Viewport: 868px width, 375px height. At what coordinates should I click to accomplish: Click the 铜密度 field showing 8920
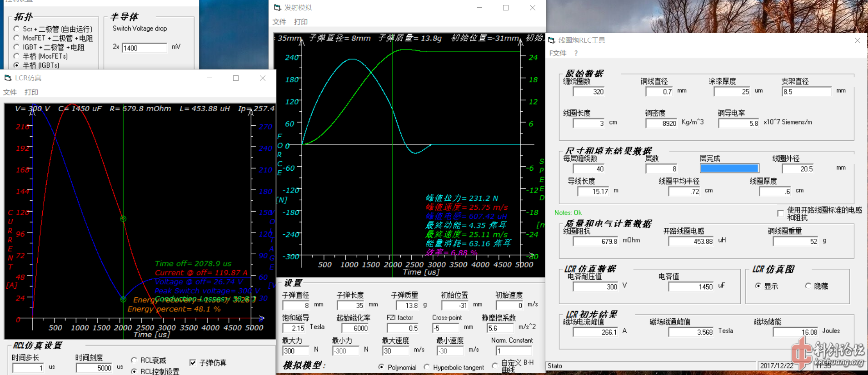662,123
